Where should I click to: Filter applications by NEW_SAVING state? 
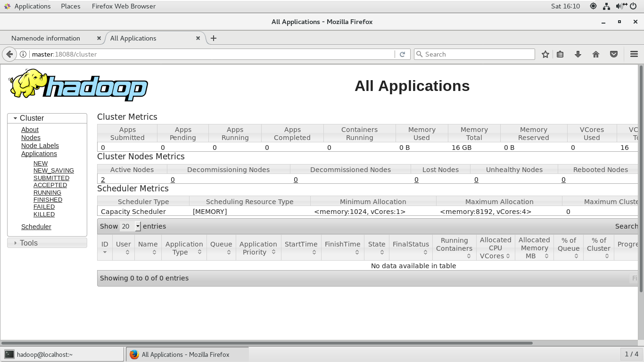tap(54, 171)
